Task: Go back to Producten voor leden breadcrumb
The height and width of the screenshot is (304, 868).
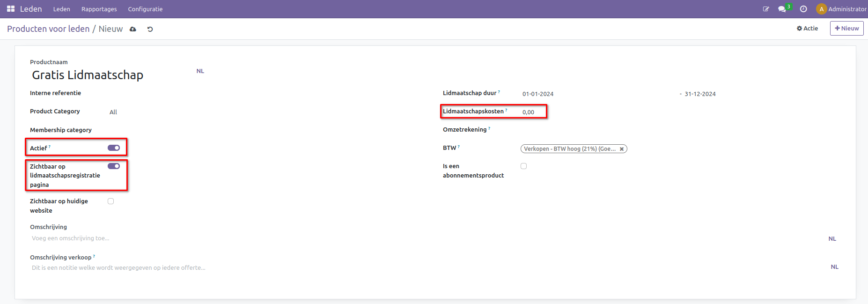Action: [x=48, y=29]
